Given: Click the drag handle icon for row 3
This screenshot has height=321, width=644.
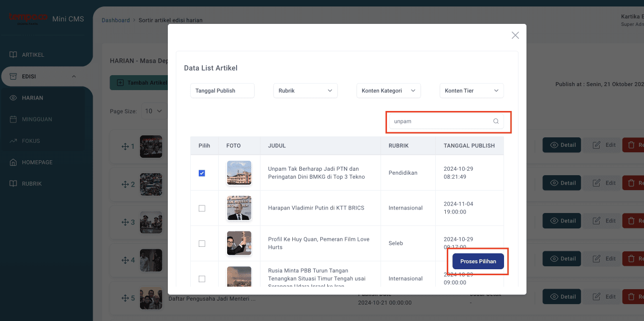Looking at the screenshot, I should click(x=125, y=222).
